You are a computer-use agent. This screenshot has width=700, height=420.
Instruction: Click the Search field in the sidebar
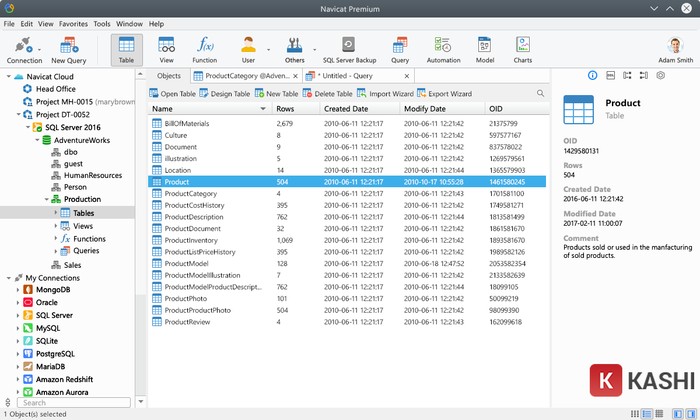pyautogui.click(x=70, y=403)
